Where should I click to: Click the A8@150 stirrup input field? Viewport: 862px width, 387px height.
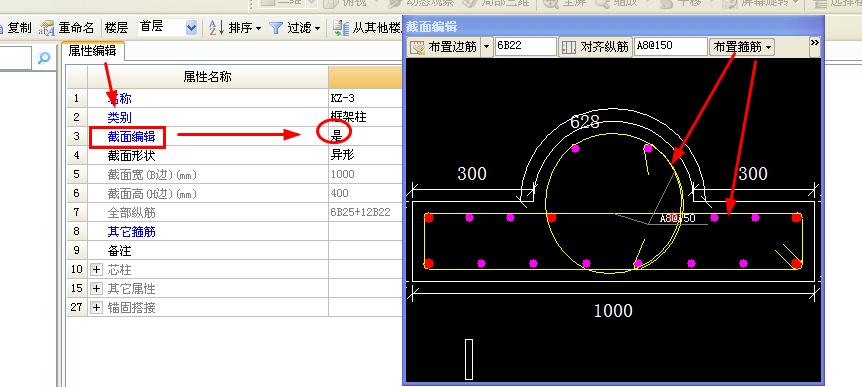(670, 47)
